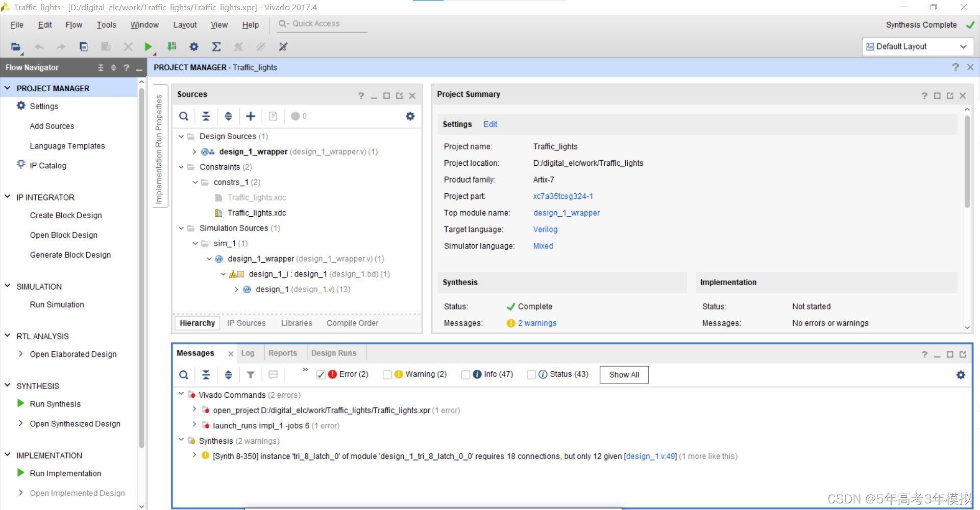Open Messages panel settings gear
Screen dimensions: 980x510
[x=961, y=375]
